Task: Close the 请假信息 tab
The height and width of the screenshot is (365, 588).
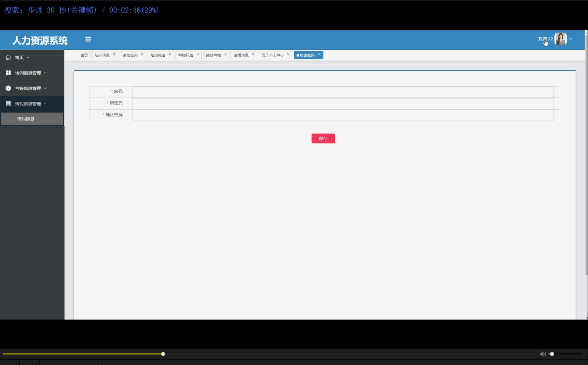Action: tap(253, 54)
